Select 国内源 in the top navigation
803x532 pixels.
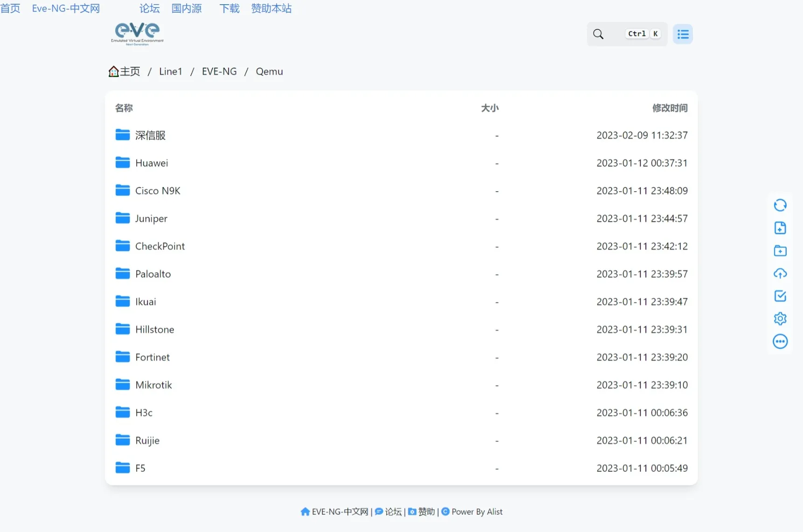pos(186,8)
